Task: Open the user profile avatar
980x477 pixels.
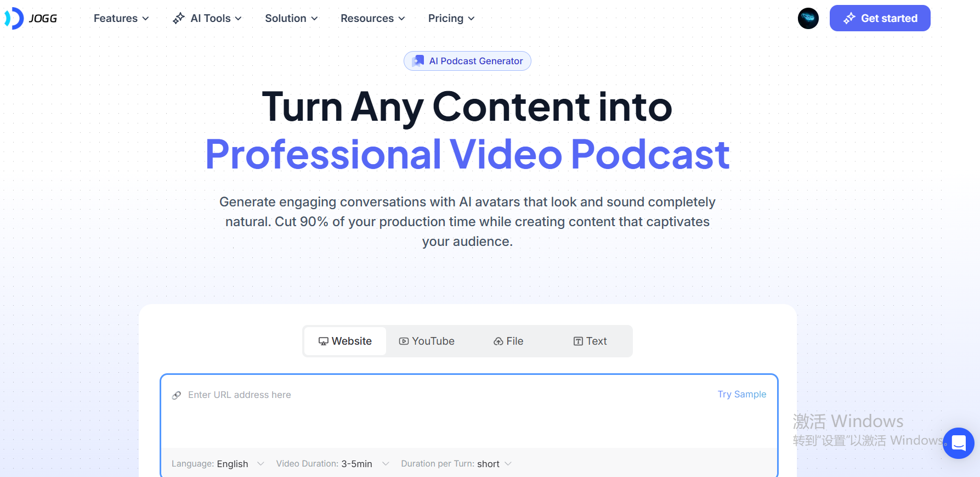Action: [808, 18]
